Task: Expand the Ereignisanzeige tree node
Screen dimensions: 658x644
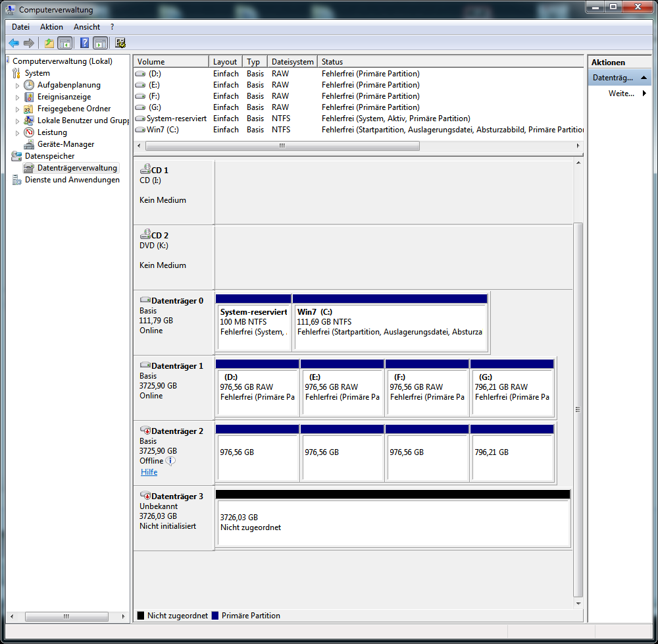Action: click(x=17, y=97)
